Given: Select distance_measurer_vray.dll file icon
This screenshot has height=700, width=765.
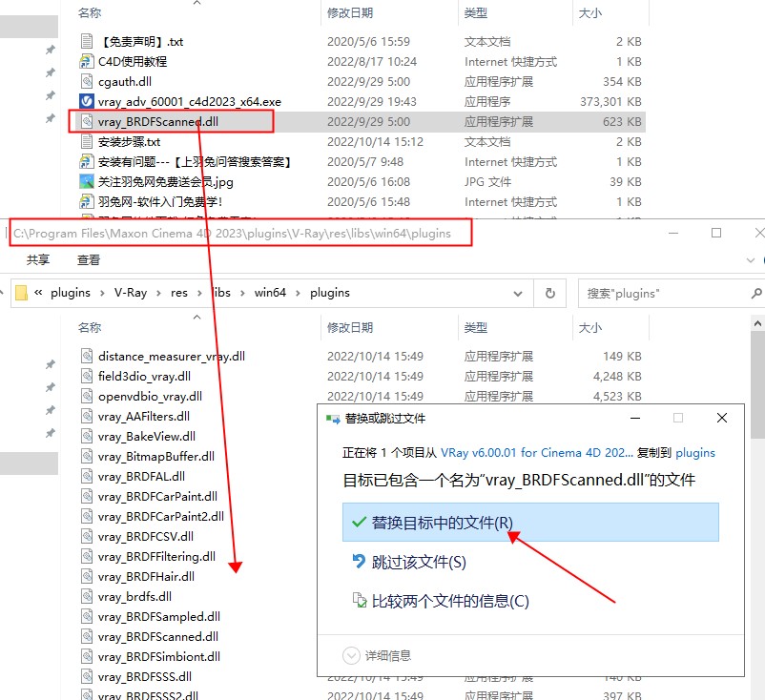Looking at the screenshot, I should tap(87, 356).
